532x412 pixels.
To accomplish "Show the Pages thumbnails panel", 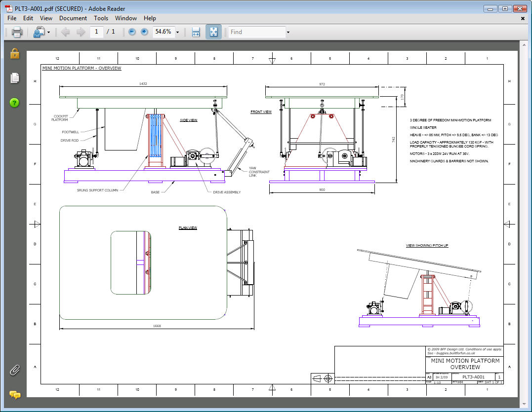I will click(15, 78).
